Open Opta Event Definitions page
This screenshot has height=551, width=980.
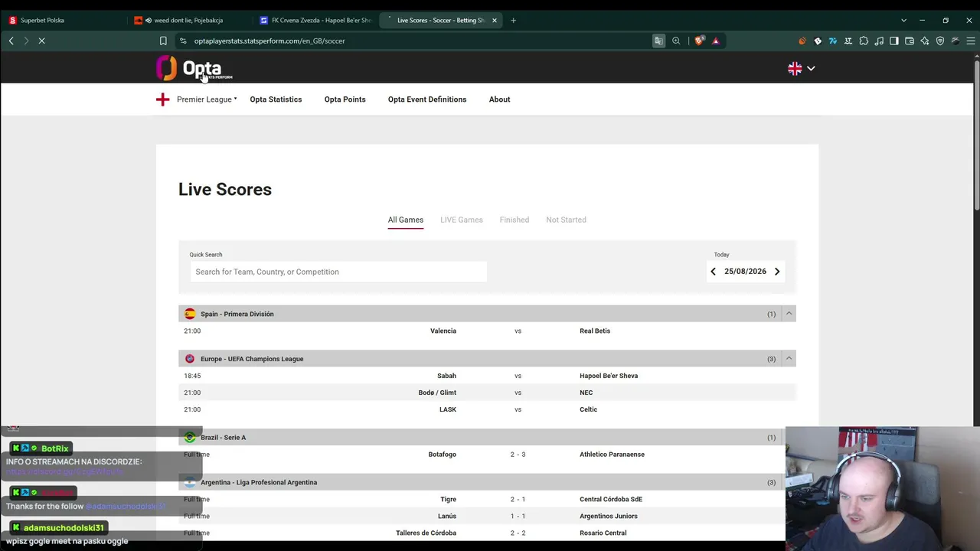(427, 99)
